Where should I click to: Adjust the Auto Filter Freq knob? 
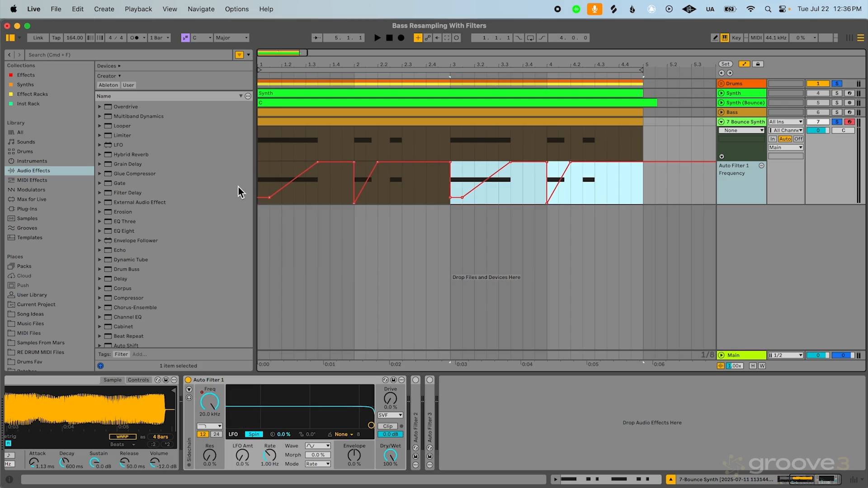(x=210, y=401)
